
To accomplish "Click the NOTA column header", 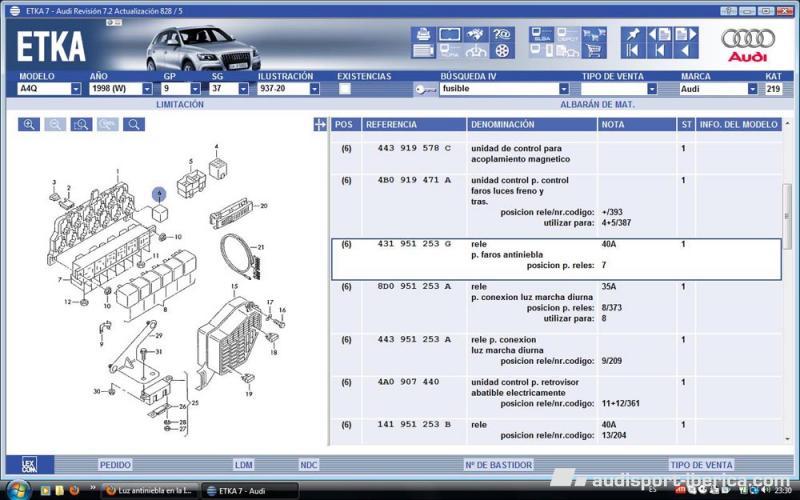I will click(637, 124).
